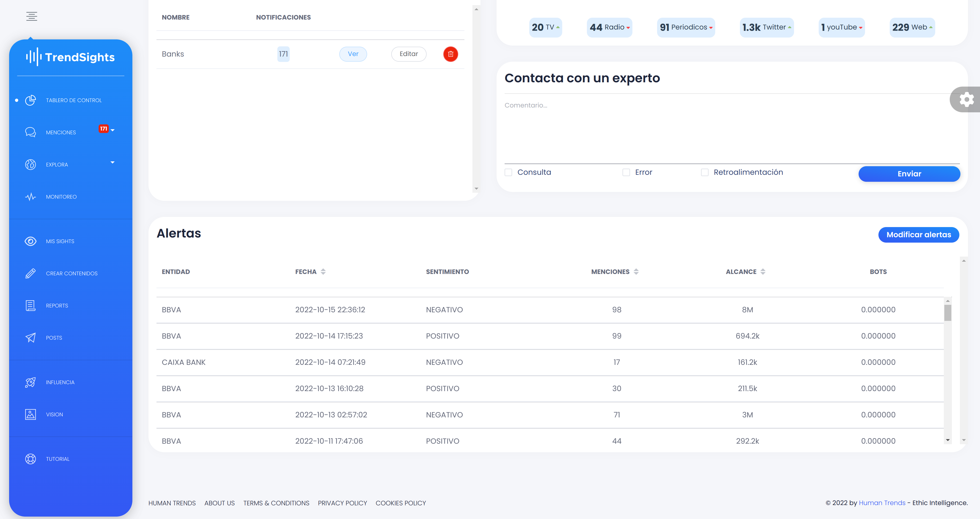980x519 pixels.
Task: Sort alerts by Fecha column arrows
Action: click(x=323, y=272)
